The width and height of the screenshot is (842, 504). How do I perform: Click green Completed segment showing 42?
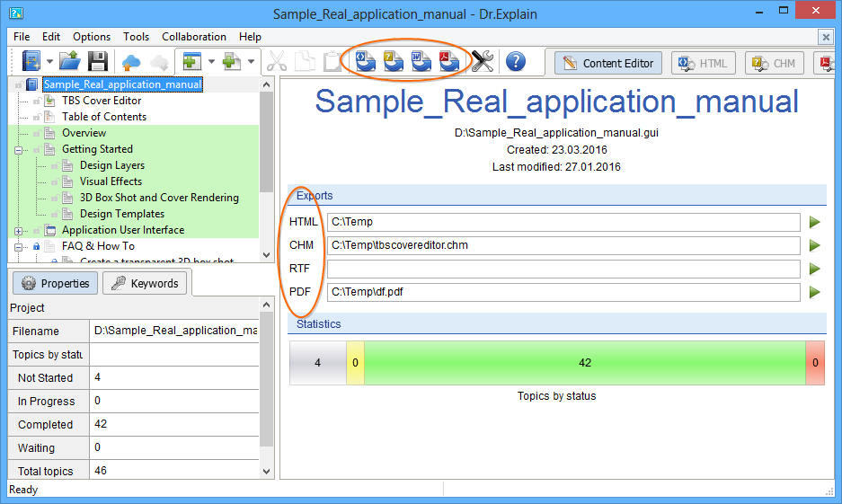coord(585,363)
